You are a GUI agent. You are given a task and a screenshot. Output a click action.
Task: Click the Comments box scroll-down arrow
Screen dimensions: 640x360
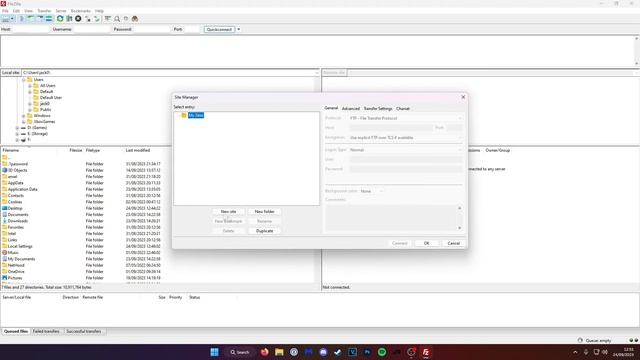pyautogui.click(x=460, y=228)
